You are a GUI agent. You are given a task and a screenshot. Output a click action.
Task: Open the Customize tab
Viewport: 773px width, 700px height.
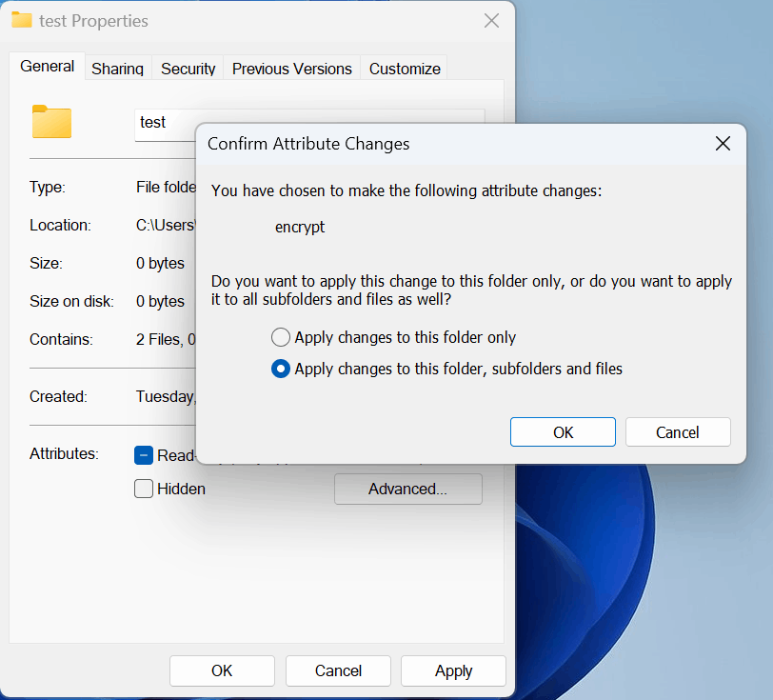pyautogui.click(x=405, y=69)
